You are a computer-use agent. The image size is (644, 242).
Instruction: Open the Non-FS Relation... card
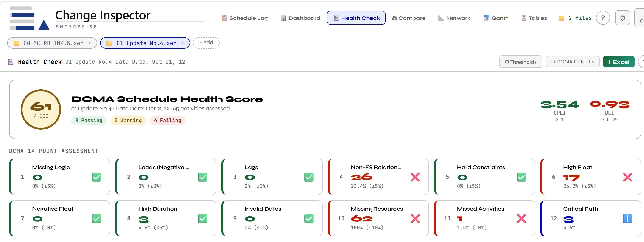pyautogui.click(x=378, y=177)
